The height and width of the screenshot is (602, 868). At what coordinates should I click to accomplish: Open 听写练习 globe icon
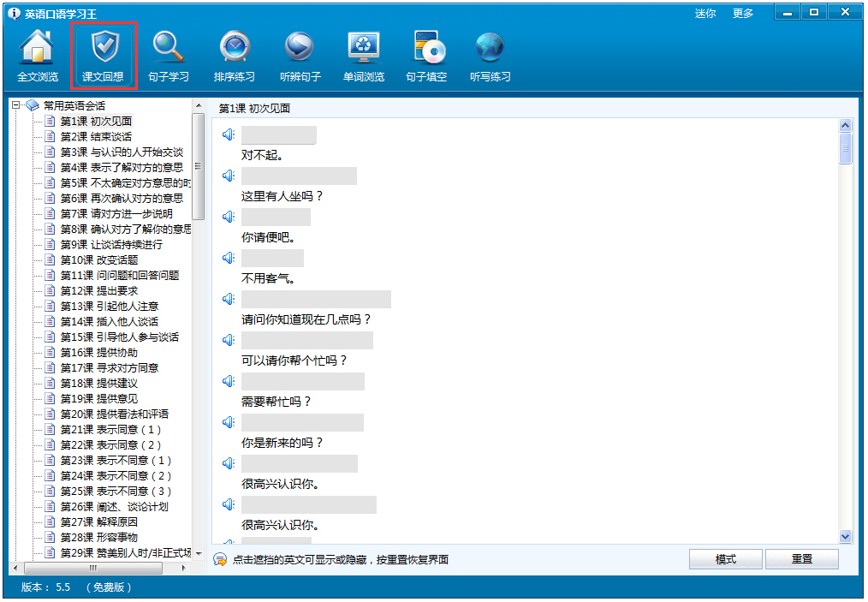tap(490, 57)
